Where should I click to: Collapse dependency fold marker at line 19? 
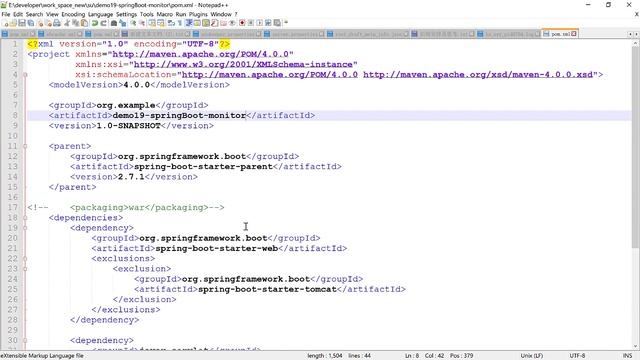(25, 228)
